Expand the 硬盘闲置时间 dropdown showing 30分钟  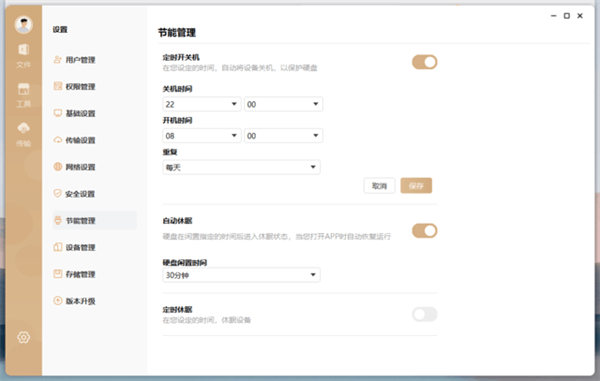pyautogui.click(x=241, y=275)
